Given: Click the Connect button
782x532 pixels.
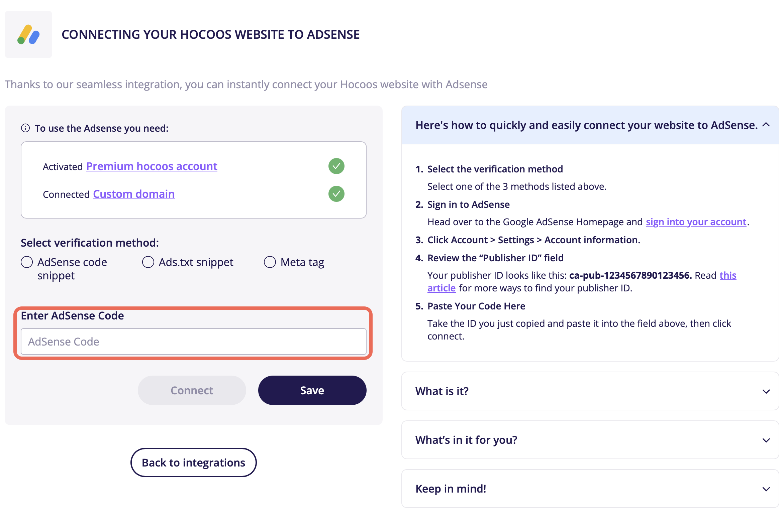Looking at the screenshot, I should point(192,390).
